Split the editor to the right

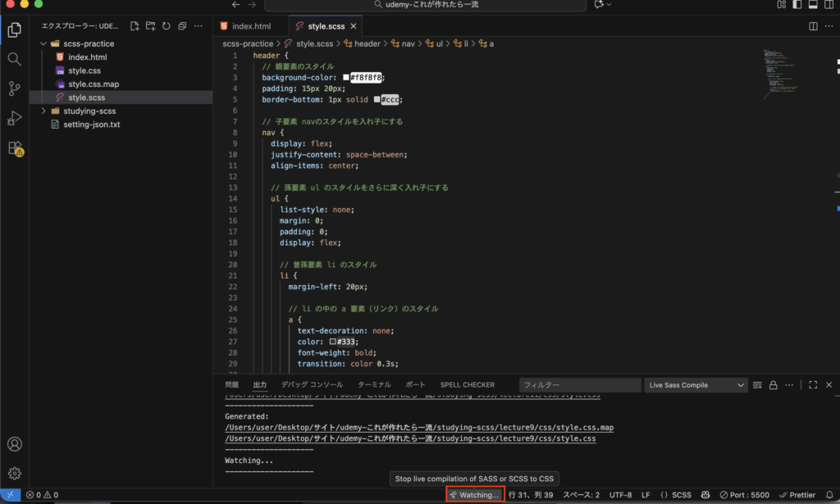click(x=813, y=26)
